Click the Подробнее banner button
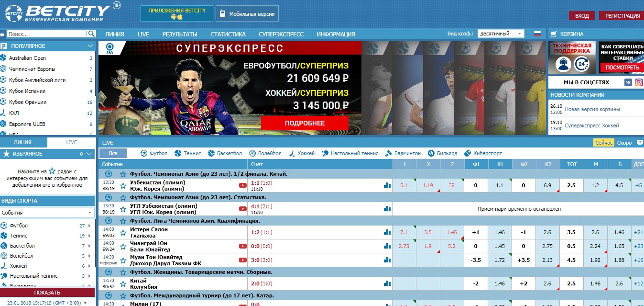Image resolution: width=644 pixels, height=306 pixels. tap(305, 123)
